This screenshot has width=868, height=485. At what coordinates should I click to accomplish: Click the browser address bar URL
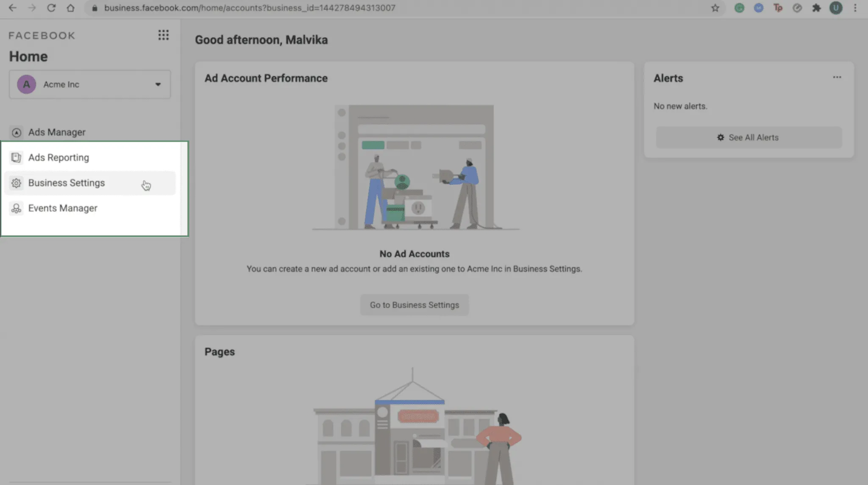click(250, 8)
